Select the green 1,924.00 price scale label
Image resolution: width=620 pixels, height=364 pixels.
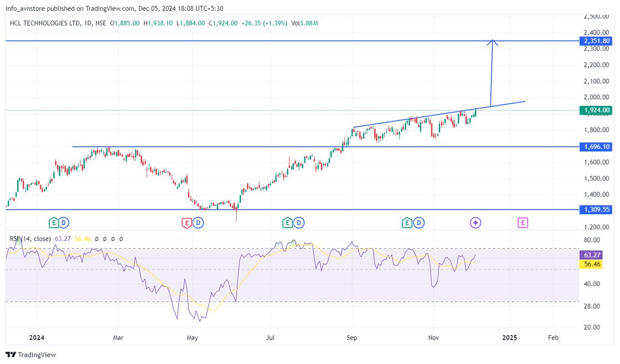[x=597, y=110]
